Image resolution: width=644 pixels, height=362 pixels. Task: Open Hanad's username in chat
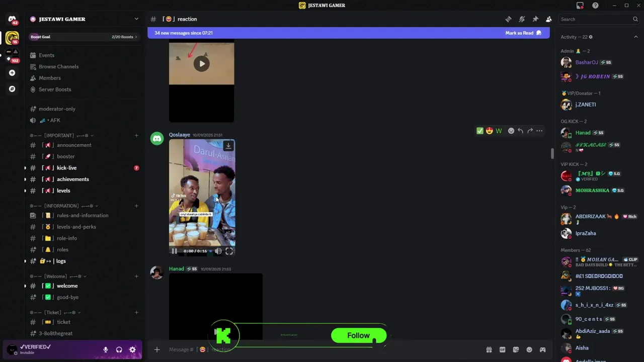click(176, 269)
